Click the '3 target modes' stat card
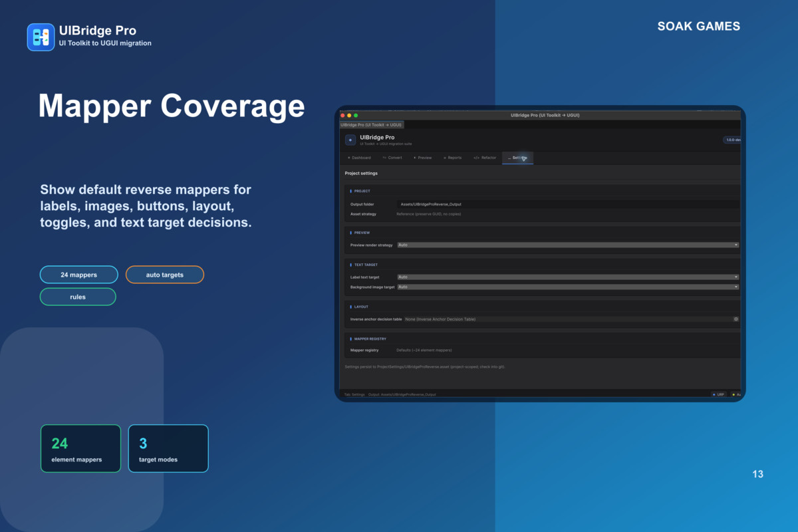The width and height of the screenshot is (798, 532). tap(168, 449)
